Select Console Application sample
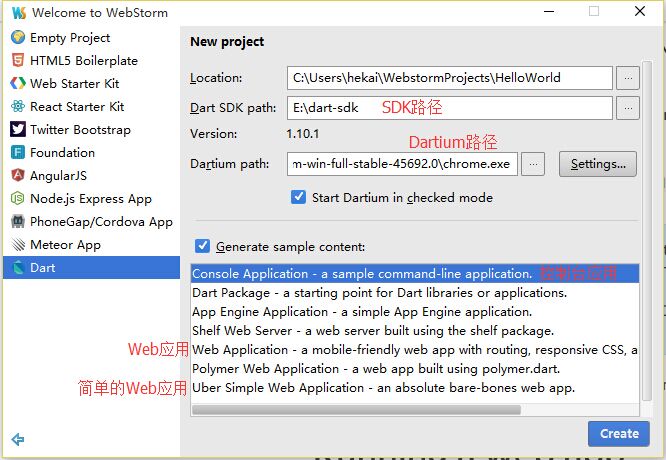Image resolution: width=666 pixels, height=460 pixels. [415, 274]
